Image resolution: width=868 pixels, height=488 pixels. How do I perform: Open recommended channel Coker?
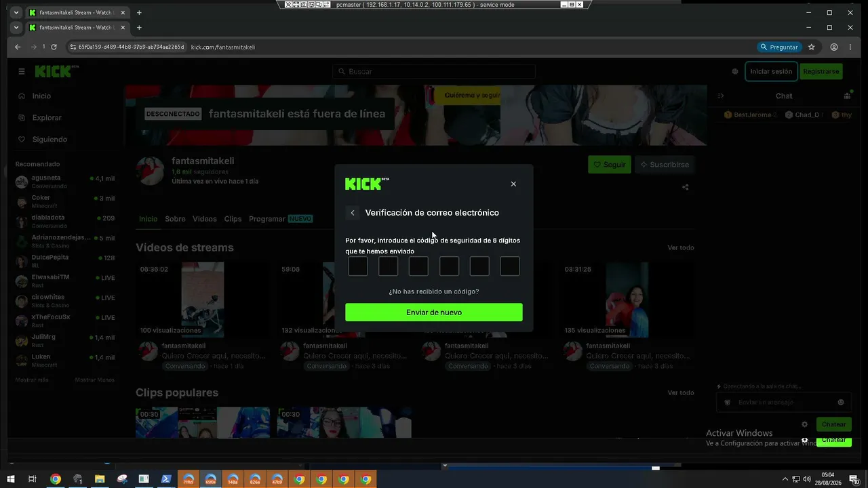tap(65, 201)
